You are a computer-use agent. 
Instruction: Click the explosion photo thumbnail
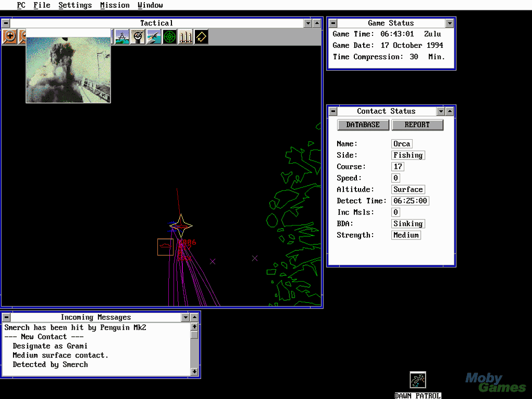[x=68, y=70]
